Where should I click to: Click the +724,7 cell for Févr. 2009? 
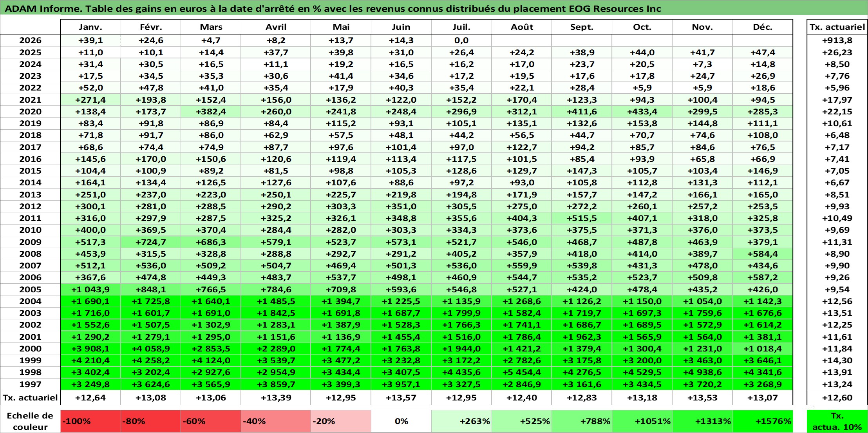pyautogui.click(x=151, y=242)
